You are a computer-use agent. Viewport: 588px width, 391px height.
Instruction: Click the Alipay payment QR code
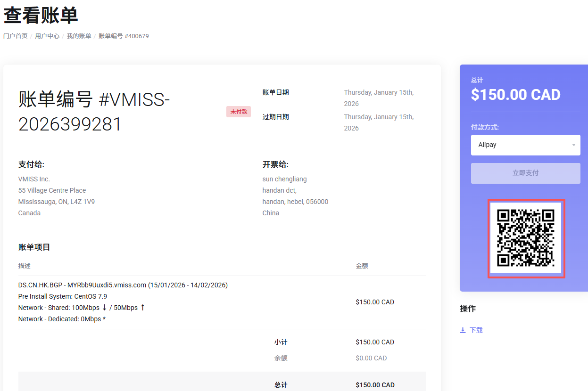click(x=526, y=238)
